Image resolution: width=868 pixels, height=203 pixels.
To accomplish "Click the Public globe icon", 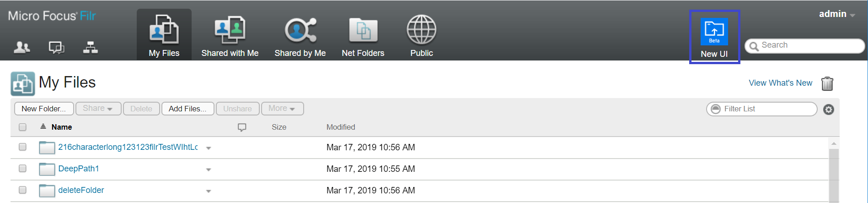I will 421,30.
